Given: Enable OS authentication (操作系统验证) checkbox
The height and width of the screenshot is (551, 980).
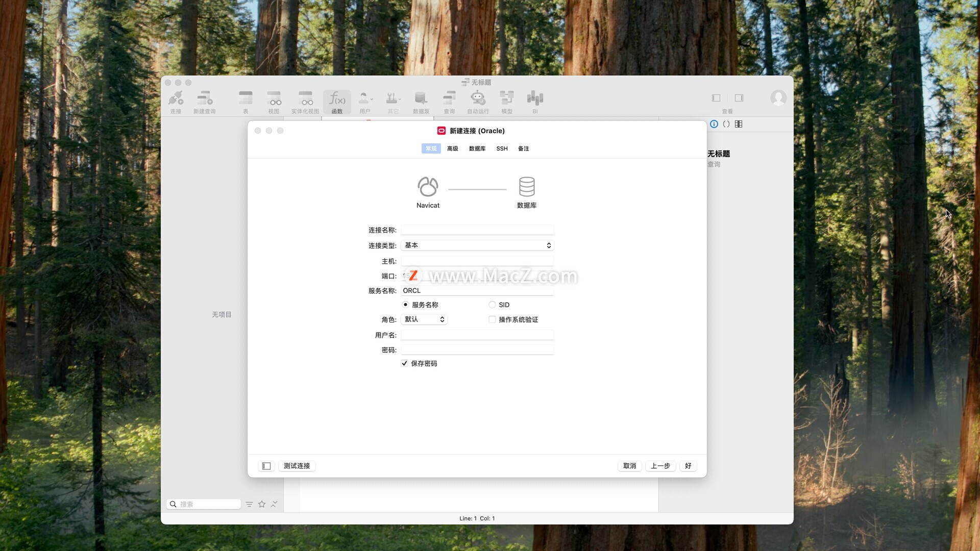Looking at the screenshot, I should (492, 319).
